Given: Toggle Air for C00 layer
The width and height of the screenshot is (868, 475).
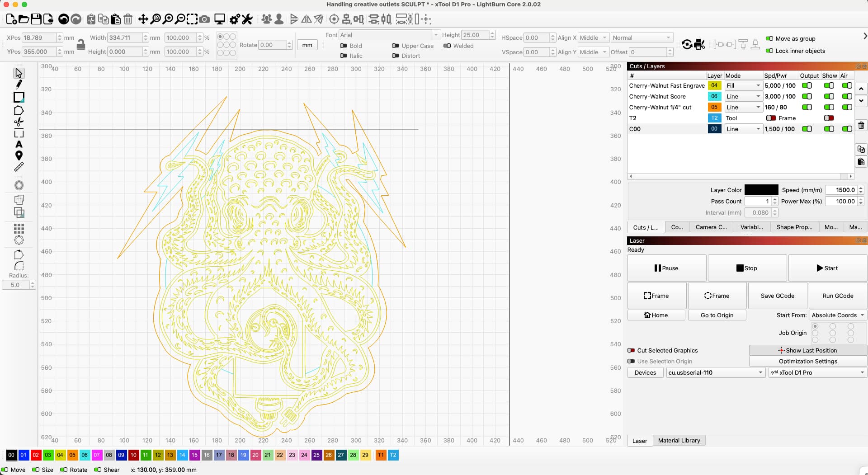Looking at the screenshot, I should [847, 129].
